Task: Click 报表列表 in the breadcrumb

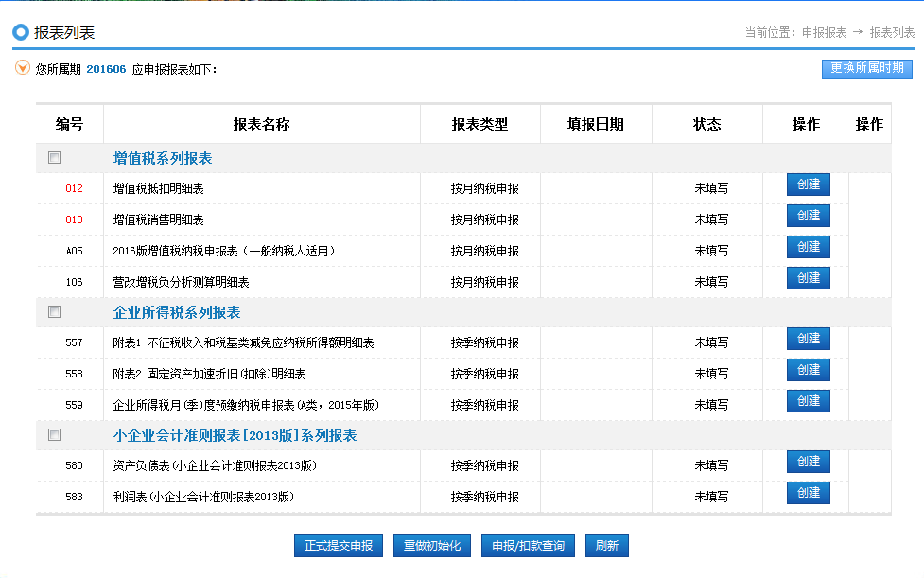Action: (892, 32)
